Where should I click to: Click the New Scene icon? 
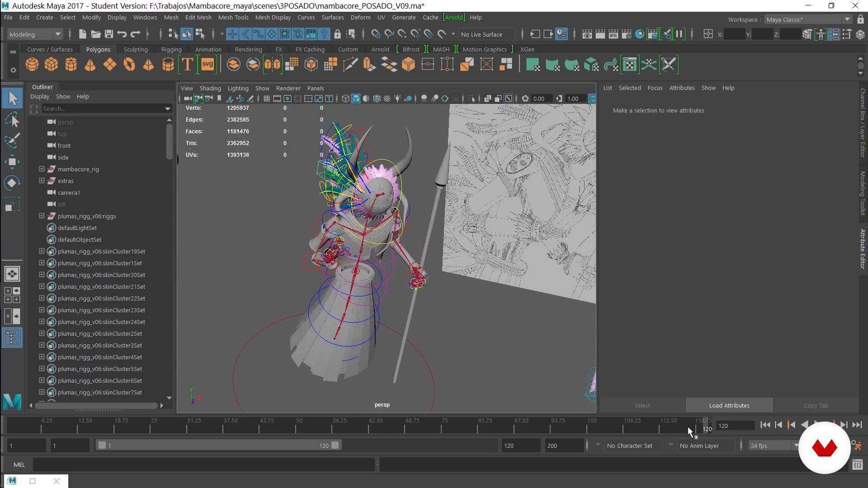pyautogui.click(x=82, y=34)
